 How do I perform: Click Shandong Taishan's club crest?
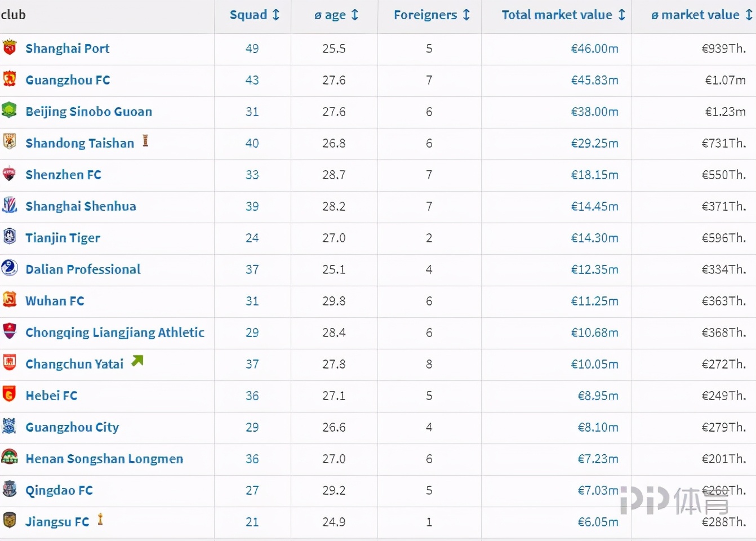[x=10, y=141]
